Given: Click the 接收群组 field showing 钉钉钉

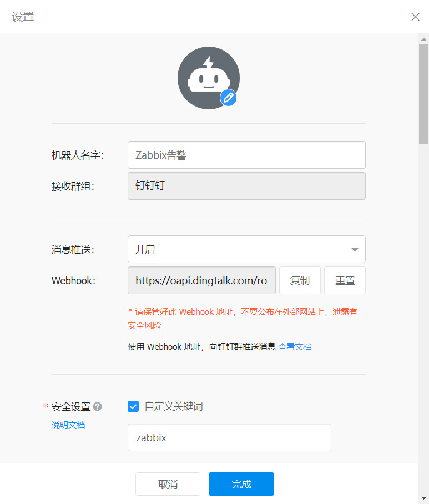Looking at the screenshot, I should point(246,186).
